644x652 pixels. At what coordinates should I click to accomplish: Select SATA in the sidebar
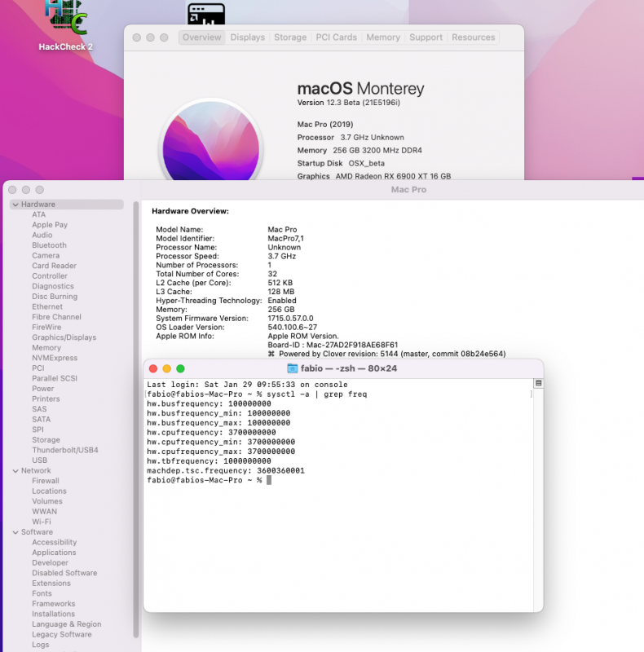click(x=42, y=419)
